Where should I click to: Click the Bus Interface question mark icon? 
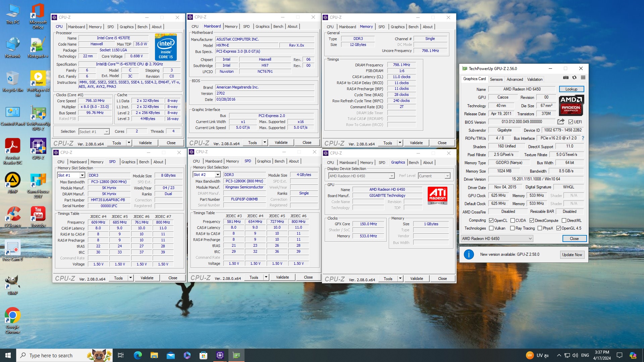point(583,138)
